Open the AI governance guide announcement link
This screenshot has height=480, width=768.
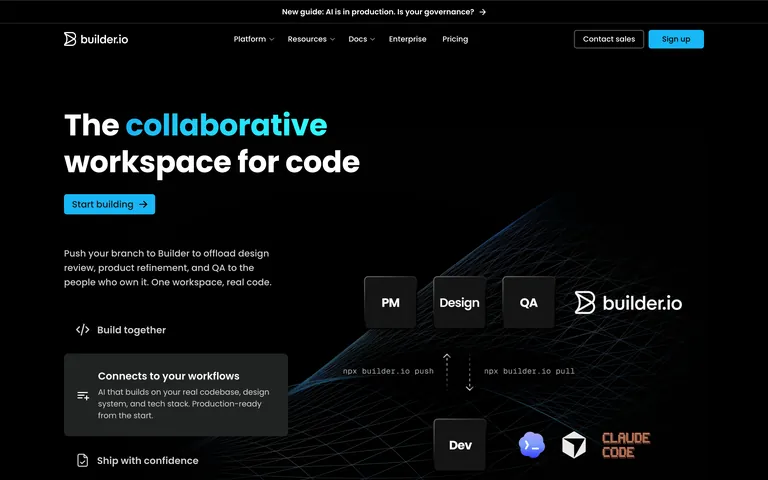click(x=384, y=12)
